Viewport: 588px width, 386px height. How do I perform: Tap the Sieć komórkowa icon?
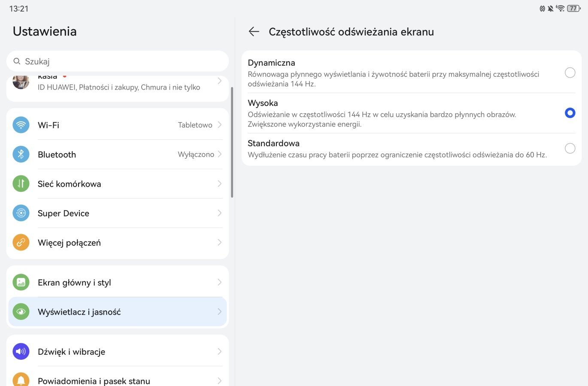tap(21, 184)
